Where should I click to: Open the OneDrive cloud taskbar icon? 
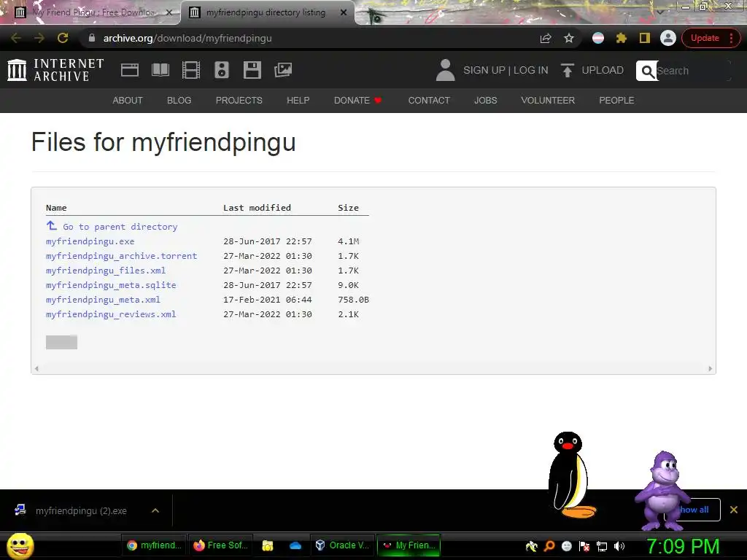point(295,545)
